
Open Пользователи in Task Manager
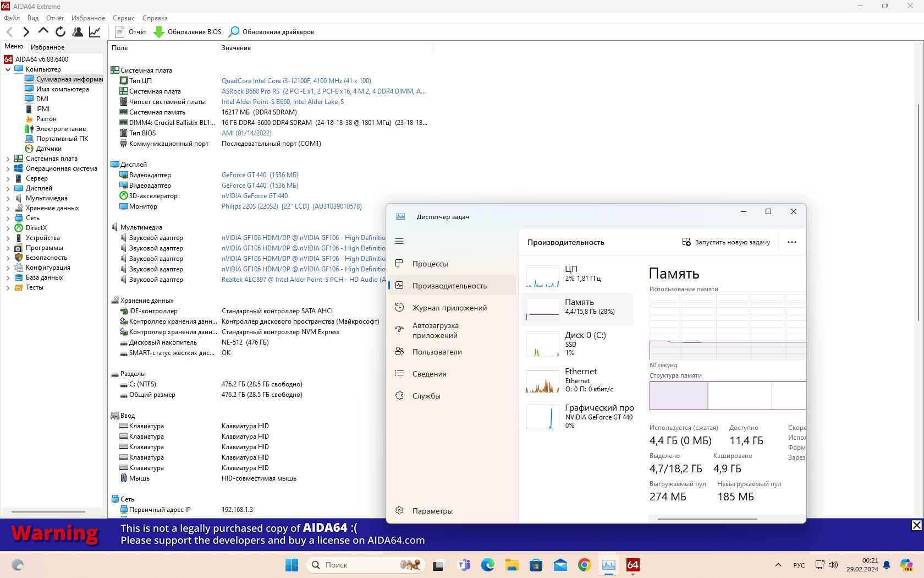[452, 352]
